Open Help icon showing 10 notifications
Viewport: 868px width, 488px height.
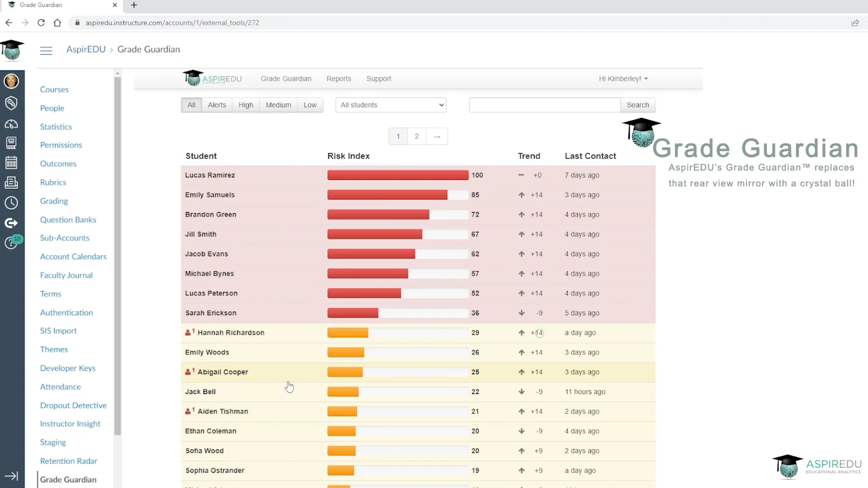(x=12, y=243)
